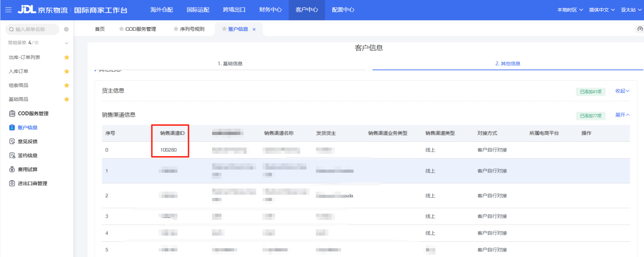Close the 账户信息 tab
Image resolution: width=644 pixels, height=257 pixels.
point(254,29)
